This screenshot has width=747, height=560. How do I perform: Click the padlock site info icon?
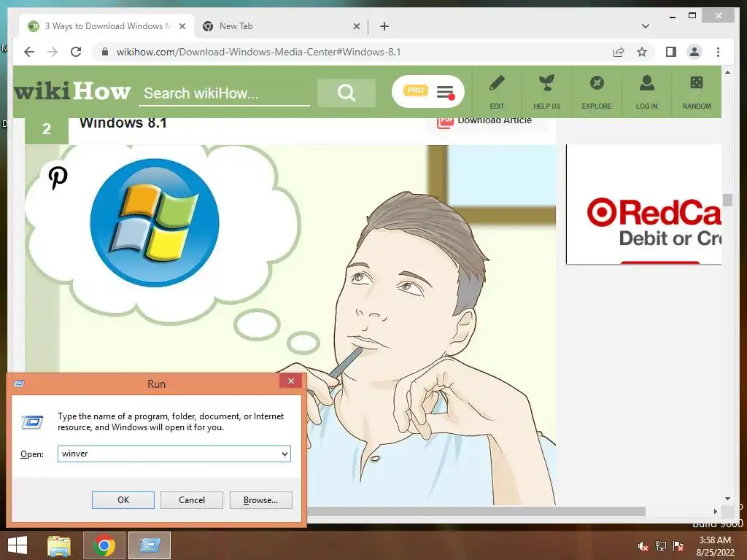[x=105, y=52]
